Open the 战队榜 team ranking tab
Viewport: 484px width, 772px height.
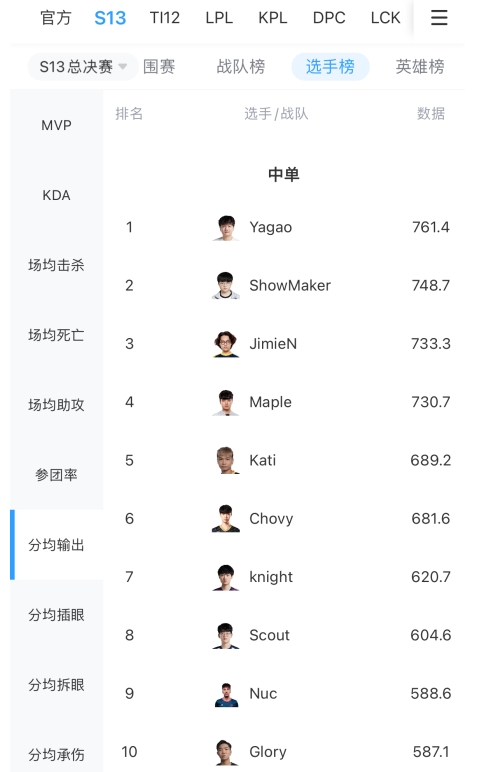coord(241,66)
